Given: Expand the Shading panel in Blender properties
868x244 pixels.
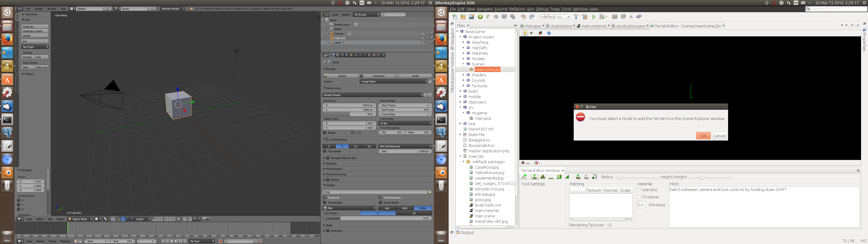Looking at the screenshot, I should (x=331, y=163).
